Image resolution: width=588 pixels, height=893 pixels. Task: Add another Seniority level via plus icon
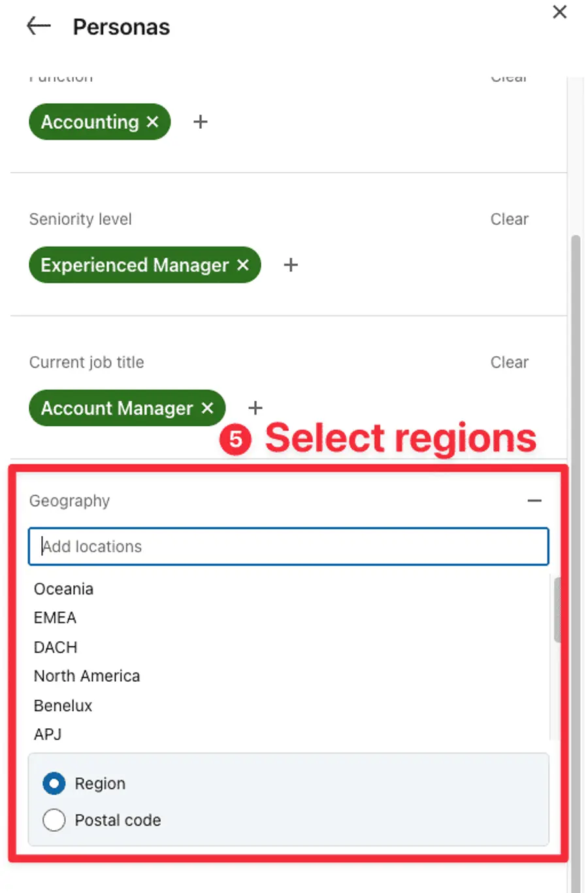(x=290, y=265)
